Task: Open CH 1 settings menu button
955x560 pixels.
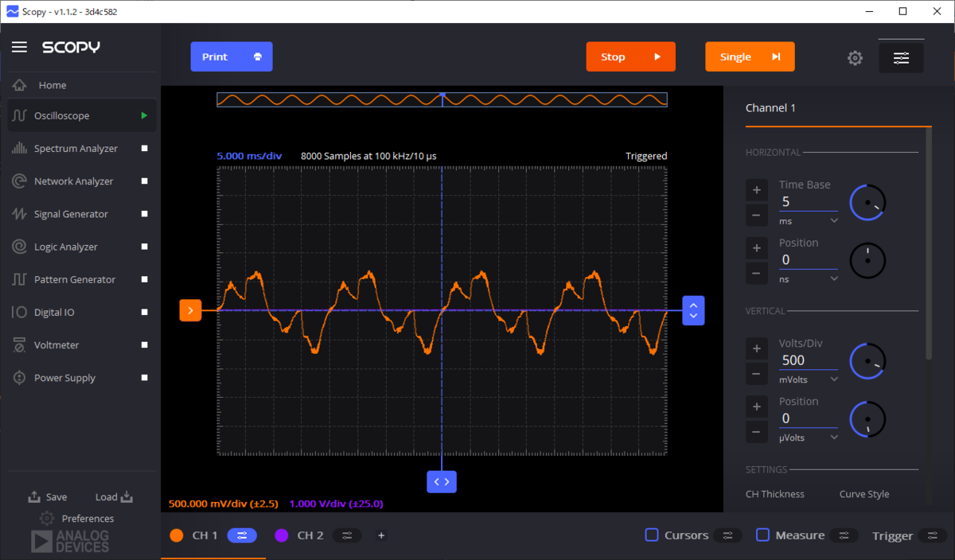Action: [x=242, y=535]
